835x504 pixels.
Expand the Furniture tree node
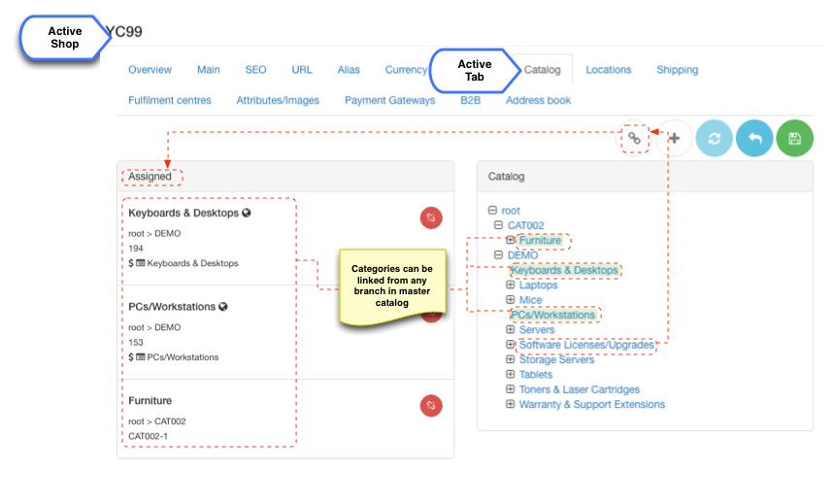pyautogui.click(x=510, y=240)
